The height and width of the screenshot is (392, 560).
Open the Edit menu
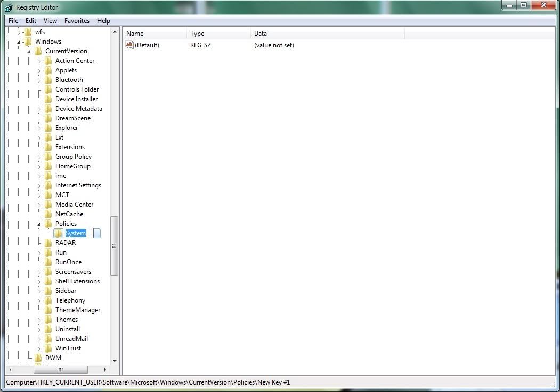click(31, 21)
